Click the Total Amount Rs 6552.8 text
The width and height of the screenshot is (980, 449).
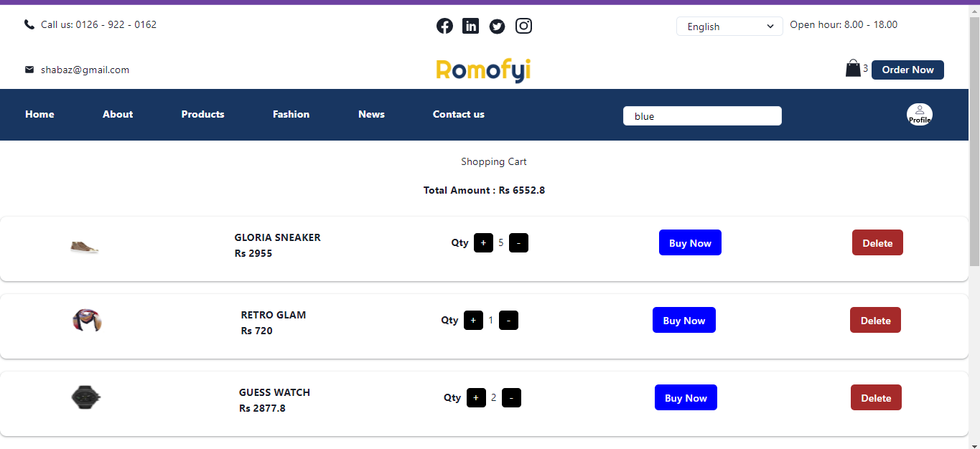[484, 190]
